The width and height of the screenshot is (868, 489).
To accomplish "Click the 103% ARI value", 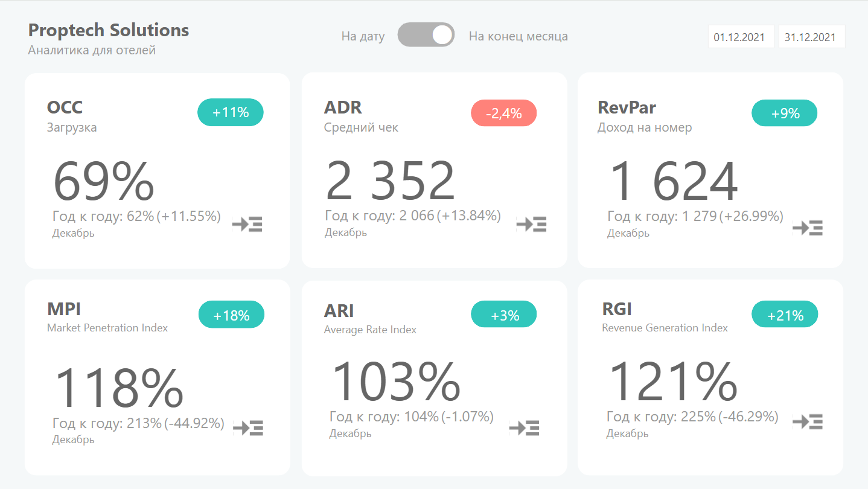I will coord(397,382).
